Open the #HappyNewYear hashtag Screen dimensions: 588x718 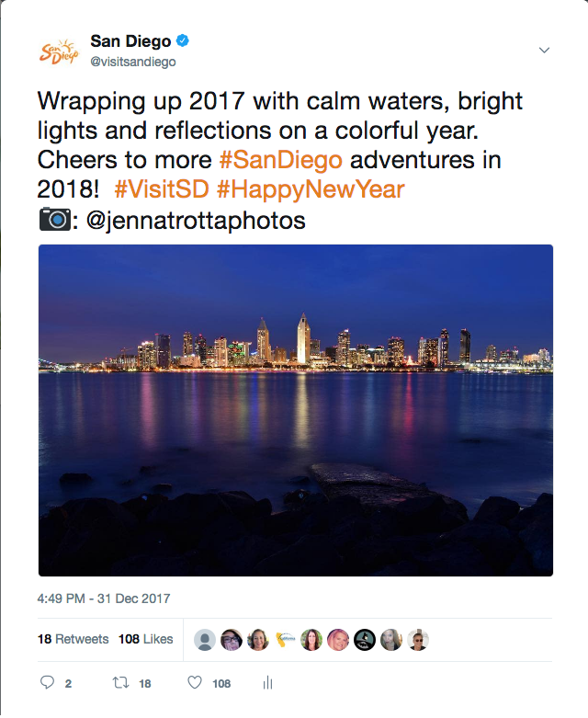[311, 189]
